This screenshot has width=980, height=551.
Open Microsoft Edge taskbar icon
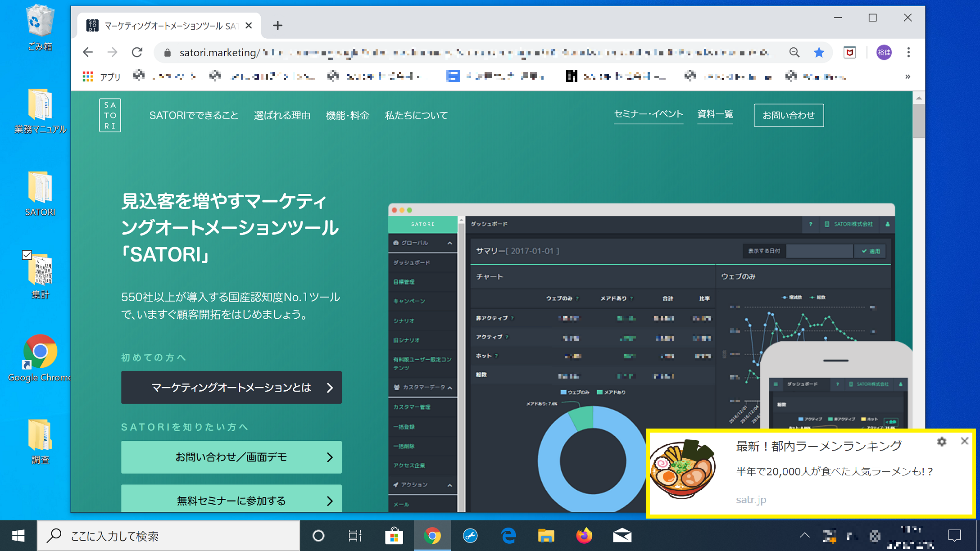pyautogui.click(x=508, y=536)
